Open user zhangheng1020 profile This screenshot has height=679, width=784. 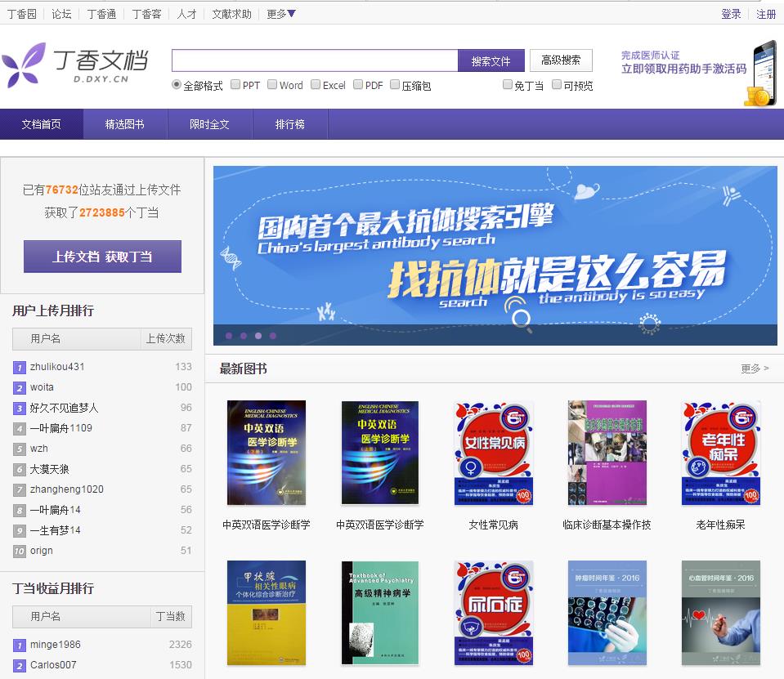(x=67, y=489)
